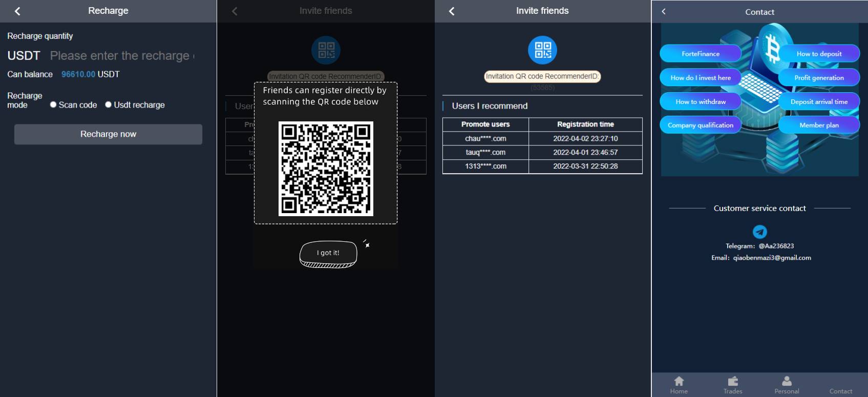The width and height of the screenshot is (868, 397).
Task: Open the Profit generation topic
Action: coord(818,78)
